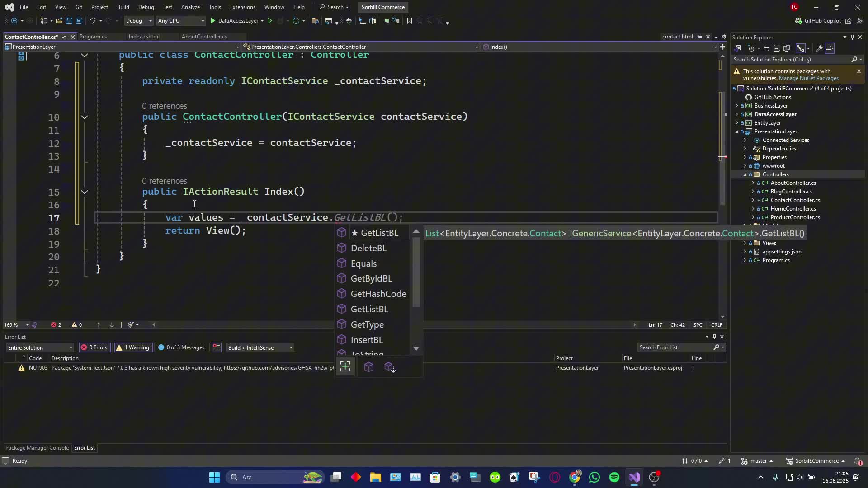Click the Open File folder icon in the toolbar
868x488 pixels.
[59, 21]
